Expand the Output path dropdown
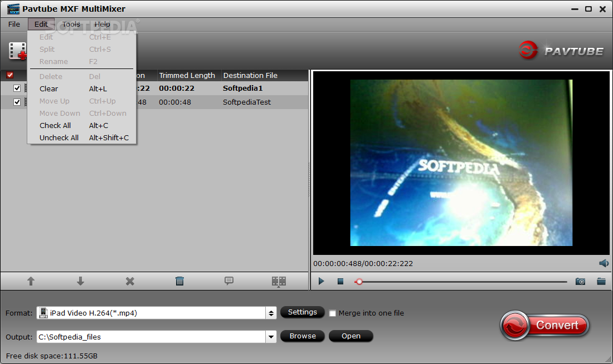The height and width of the screenshot is (364, 613). click(x=271, y=337)
